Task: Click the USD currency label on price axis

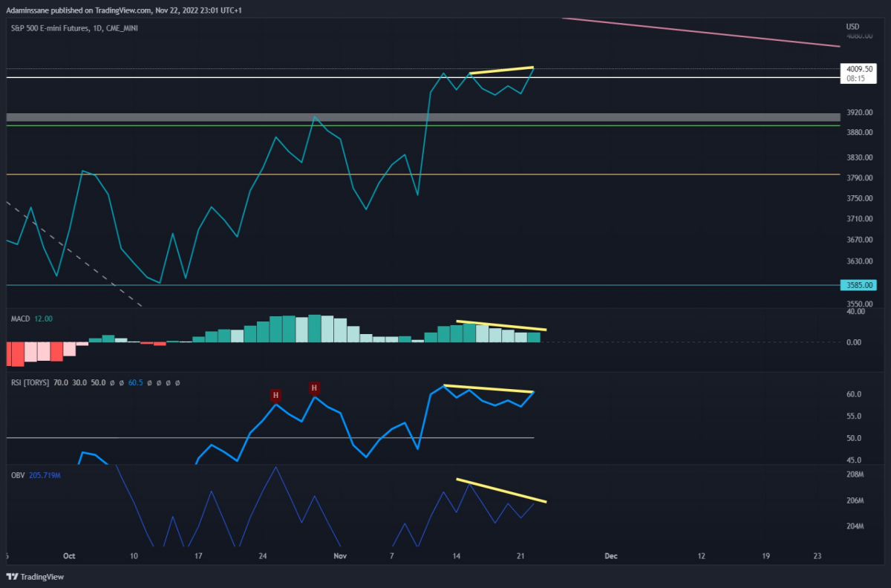Action: pos(852,27)
